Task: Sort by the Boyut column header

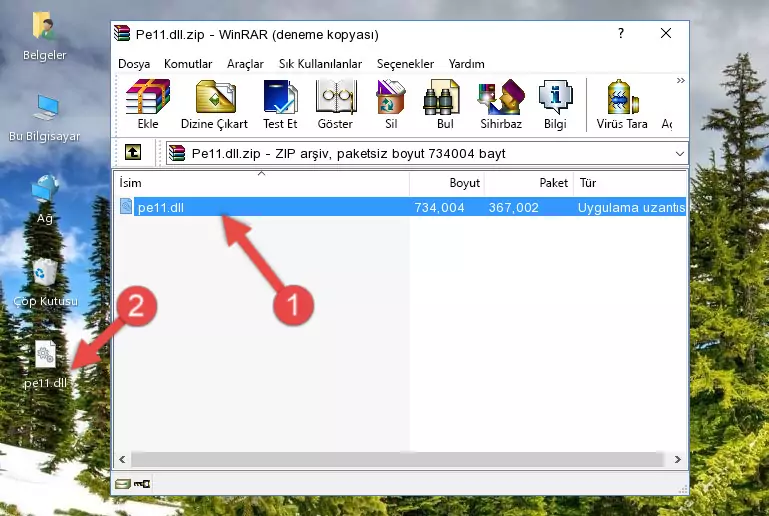Action: click(x=447, y=183)
